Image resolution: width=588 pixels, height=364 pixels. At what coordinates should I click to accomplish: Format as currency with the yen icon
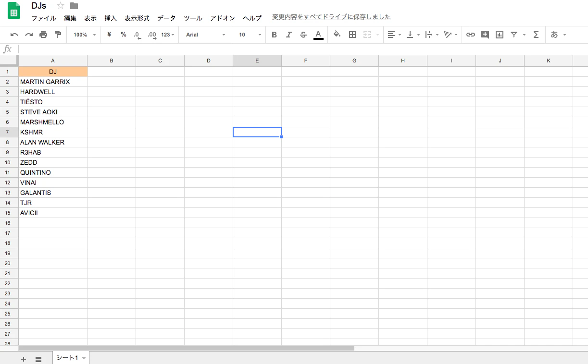click(x=109, y=35)
